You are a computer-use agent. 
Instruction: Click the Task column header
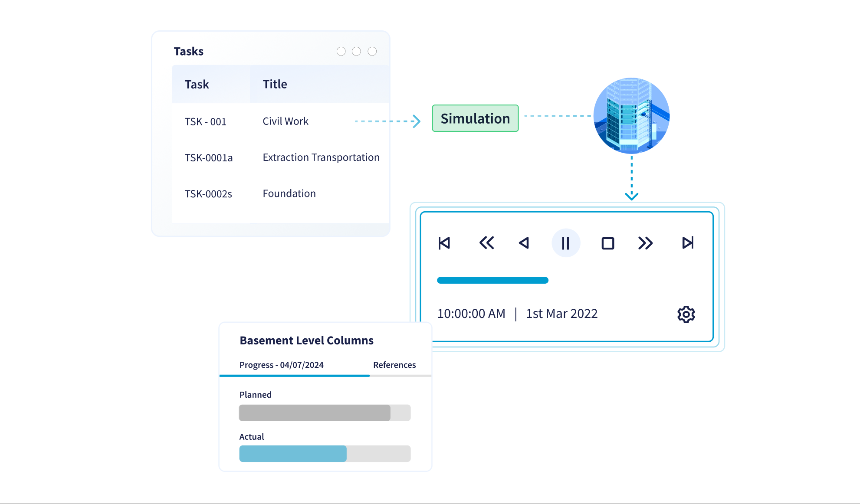(x=197, y=84)
